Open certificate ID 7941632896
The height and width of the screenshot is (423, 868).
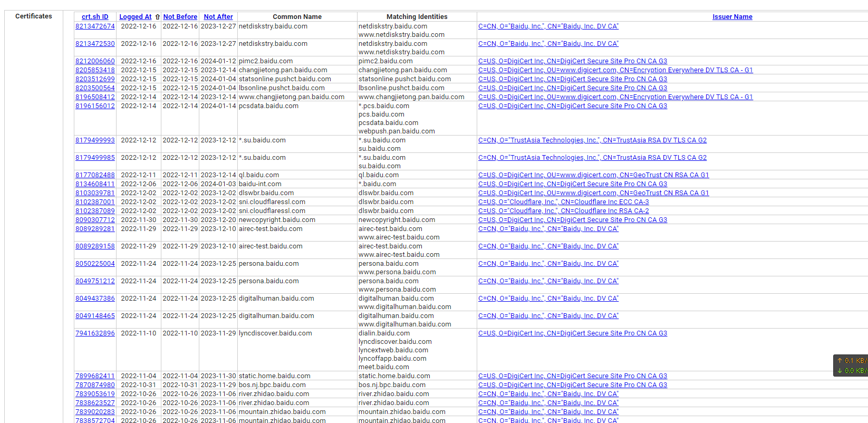click(x=95, y=333)
